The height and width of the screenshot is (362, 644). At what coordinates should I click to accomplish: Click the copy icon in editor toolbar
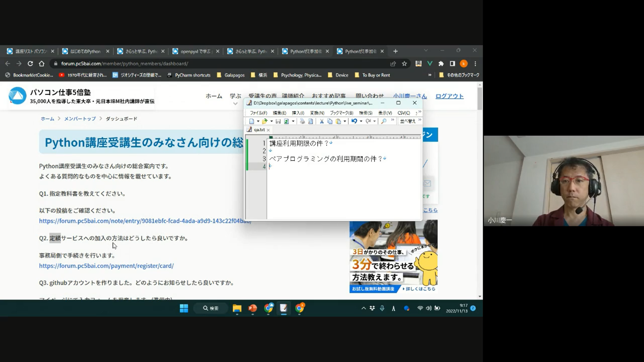click(x=330, y=121)
